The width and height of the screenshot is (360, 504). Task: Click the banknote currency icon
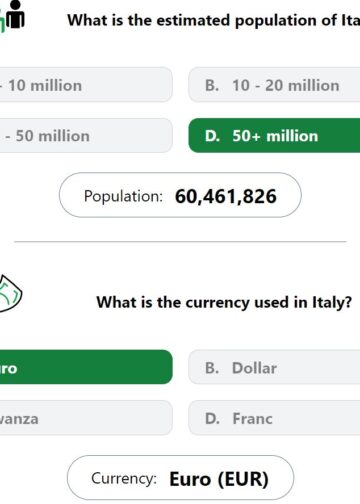[10, 293]
